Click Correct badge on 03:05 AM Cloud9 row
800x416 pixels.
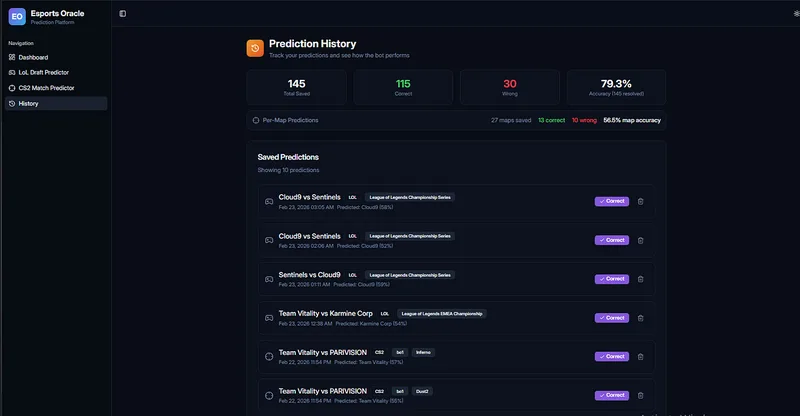coord(612,201)
